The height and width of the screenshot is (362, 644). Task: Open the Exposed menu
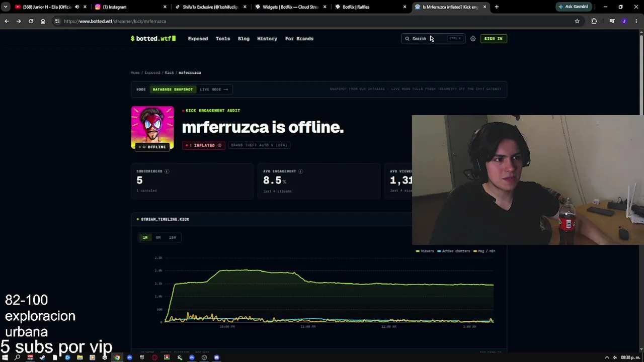click(198, 39)
